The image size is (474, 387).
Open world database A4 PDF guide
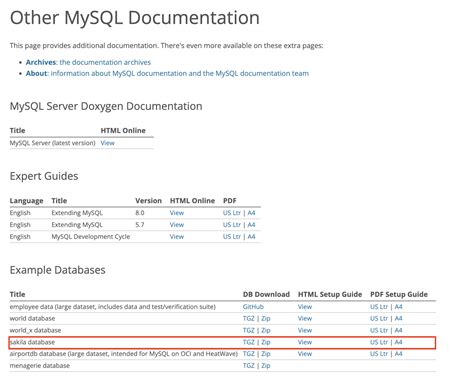click(x=398, y=319)
